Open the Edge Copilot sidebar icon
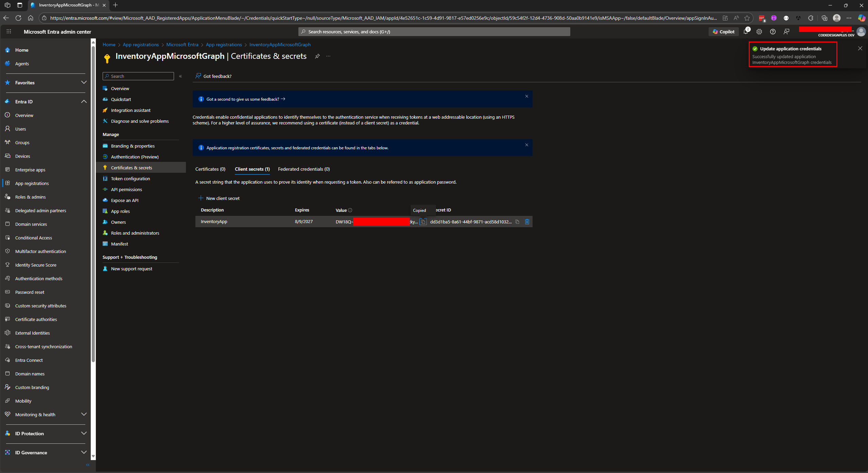This screenshot has height=473, width=868. click(x=862, y=18)
